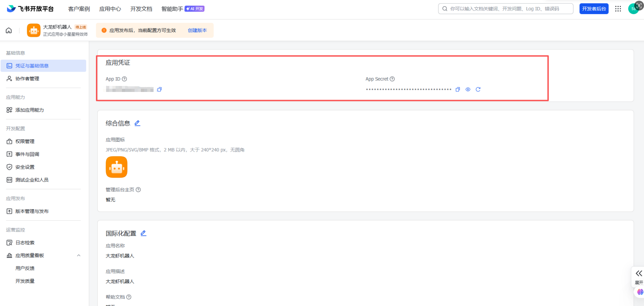Edit 综合信息 with the pencil icon
The height and width of the screenshot is (306, 644).
point(137,123)
